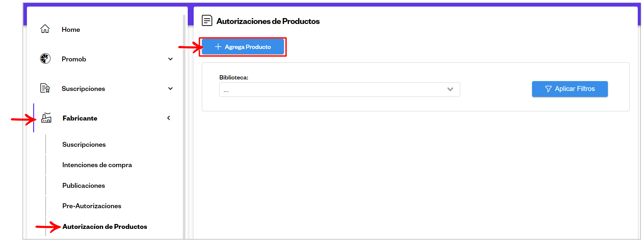Open Suscripciones under Fabricante
The height and width of the screenshot is (245, 644).
pos(84,145)
